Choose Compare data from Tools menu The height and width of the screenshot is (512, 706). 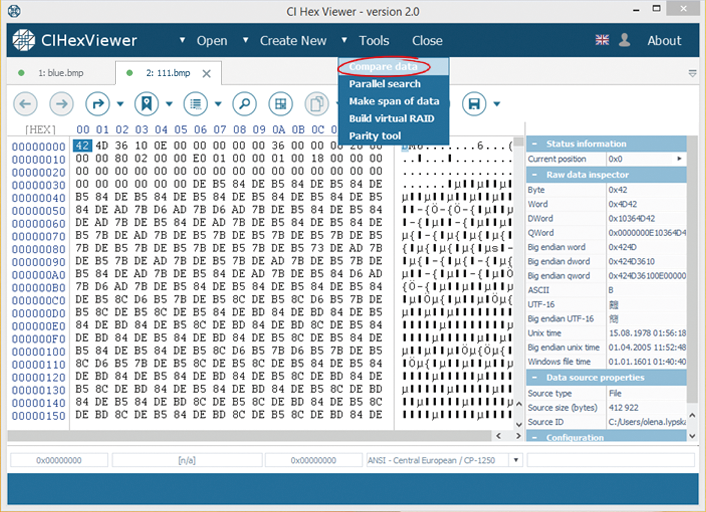394,67
